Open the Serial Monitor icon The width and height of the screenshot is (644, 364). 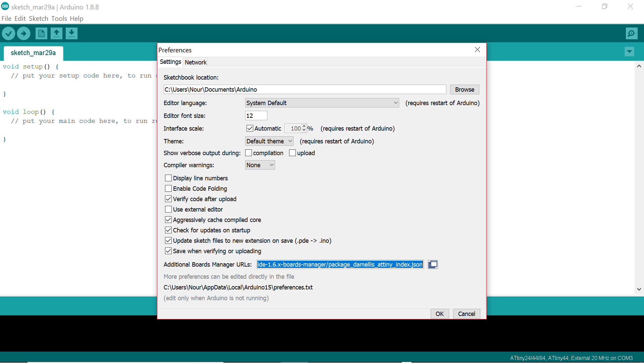tap(632, 33)
